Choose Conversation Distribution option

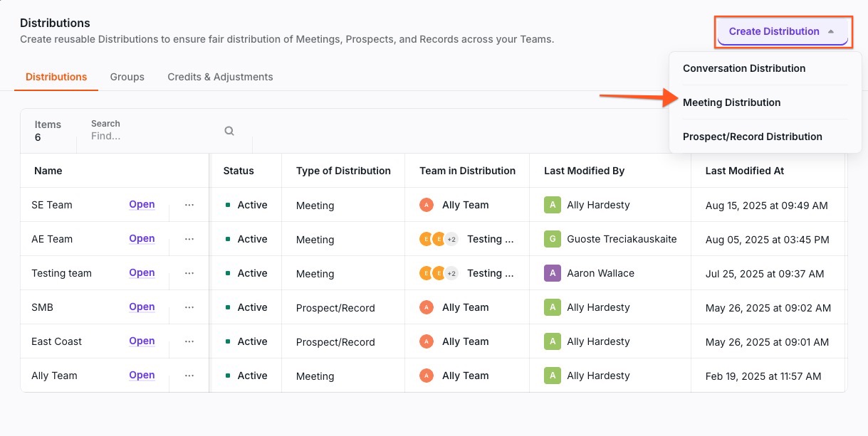click(x=744, y=68)
